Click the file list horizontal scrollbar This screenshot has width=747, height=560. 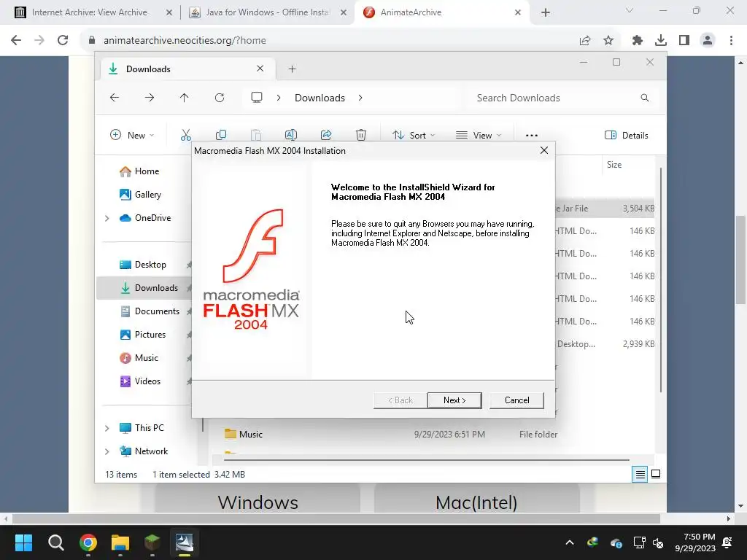pos(426,460)
